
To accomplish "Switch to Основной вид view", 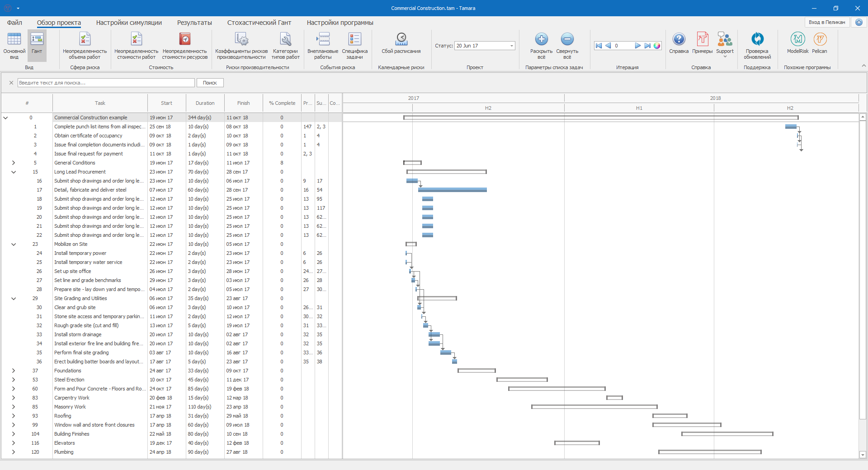I will [x=14, y=44].
